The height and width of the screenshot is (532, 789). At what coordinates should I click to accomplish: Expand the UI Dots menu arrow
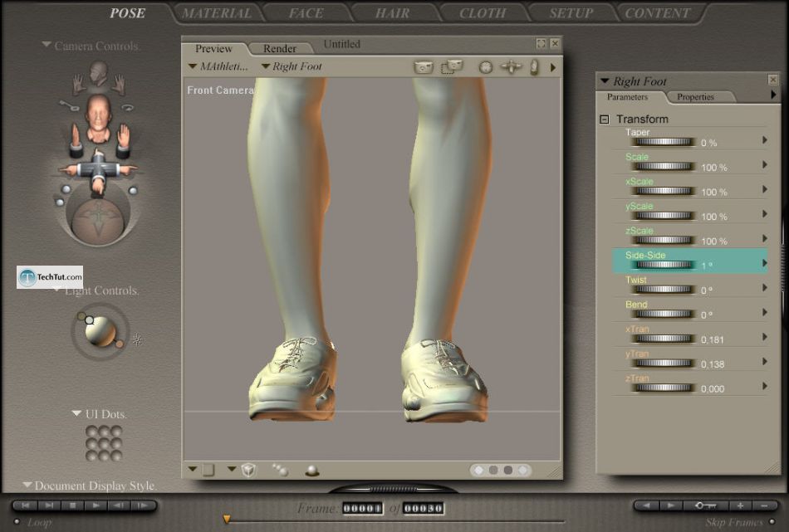pyautogui.click(x=76, y=413)
